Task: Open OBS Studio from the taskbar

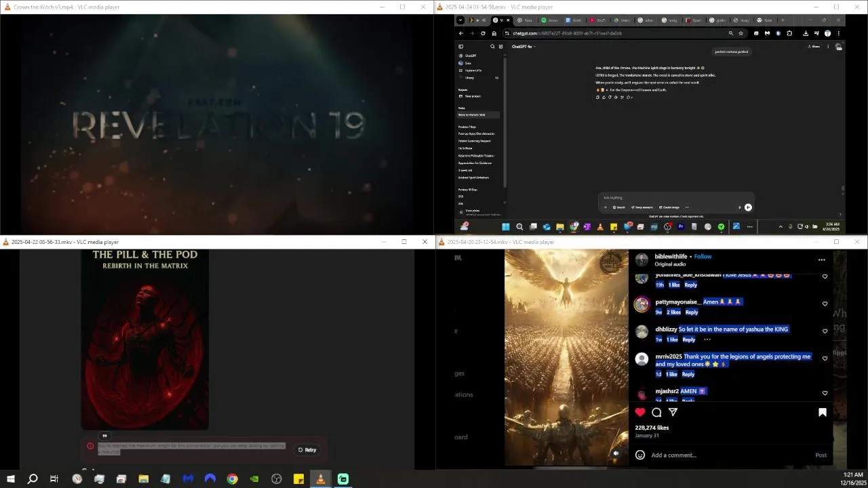Action: click(276, 479)
